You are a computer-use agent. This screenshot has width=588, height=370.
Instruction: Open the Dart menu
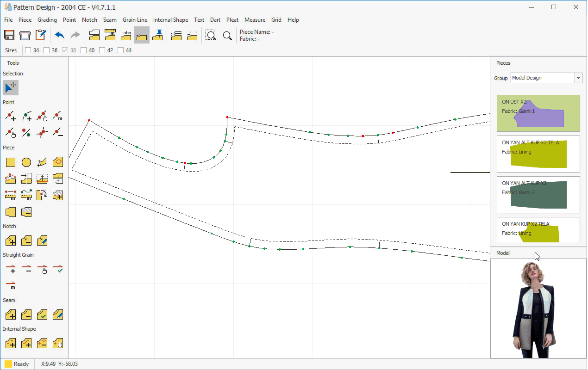[215, 20]
